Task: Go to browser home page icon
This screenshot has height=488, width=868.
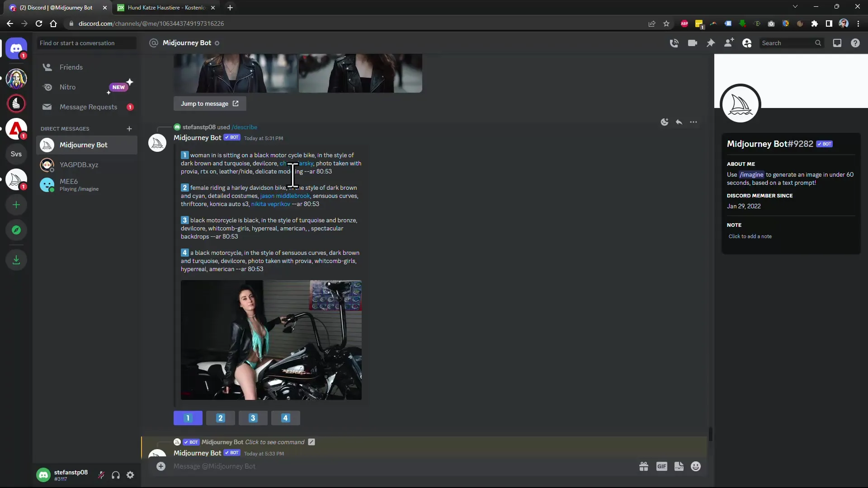Action: (53, 23)
